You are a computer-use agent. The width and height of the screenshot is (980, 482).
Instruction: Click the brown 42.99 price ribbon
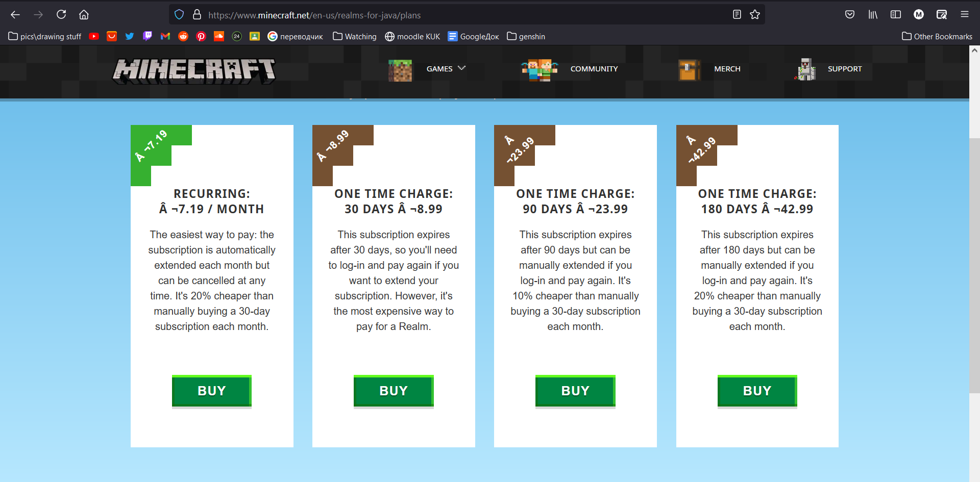point(697,146)
